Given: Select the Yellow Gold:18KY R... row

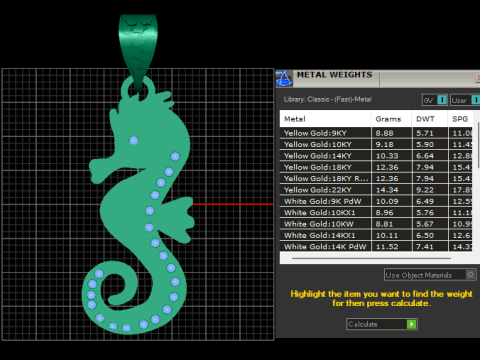Looking at the screenshot, I should pos(376,178).
